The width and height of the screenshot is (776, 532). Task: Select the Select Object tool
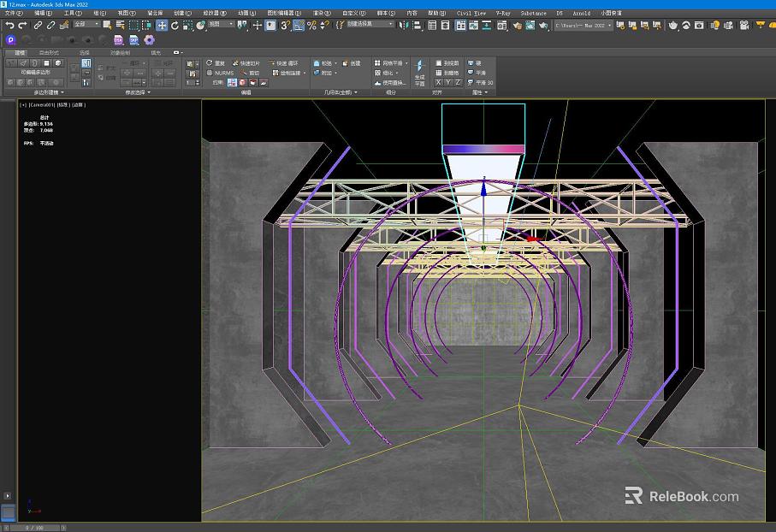click(108, 26)
